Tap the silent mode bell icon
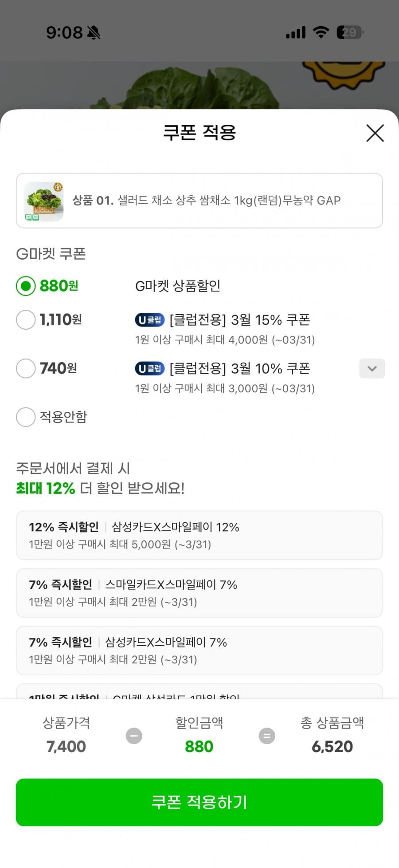 pos(94,32)
